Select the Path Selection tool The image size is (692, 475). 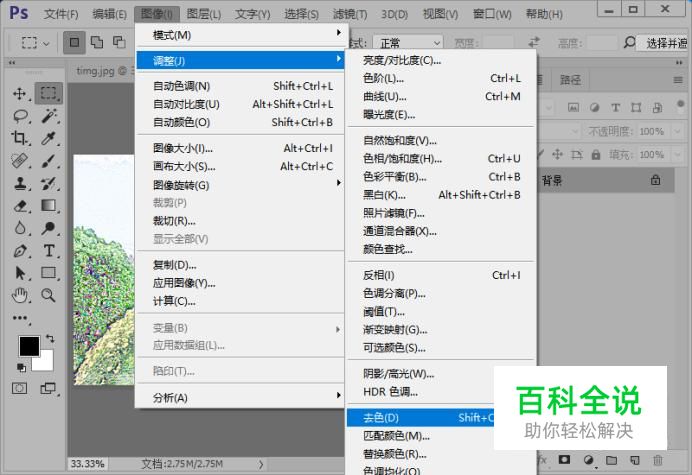point(20,273)
